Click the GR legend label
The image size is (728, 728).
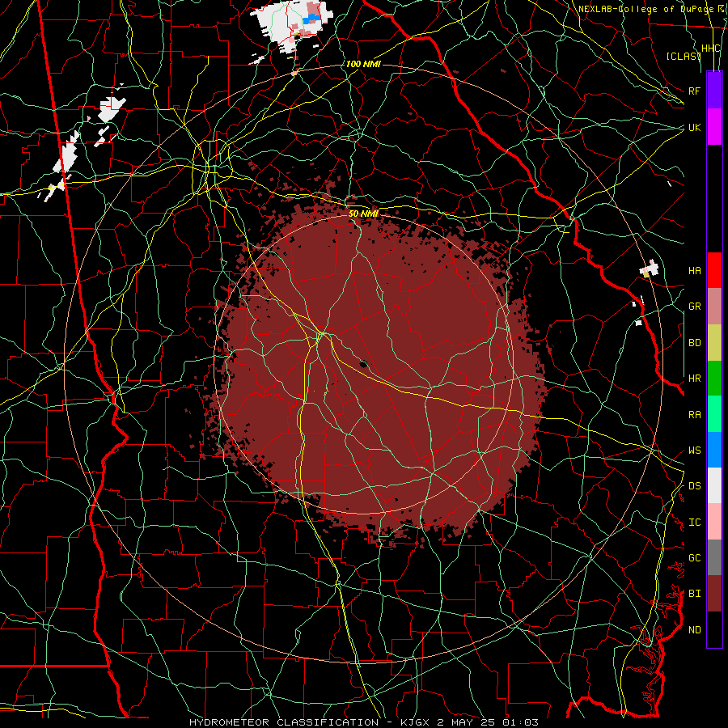[x=695, y=307]
